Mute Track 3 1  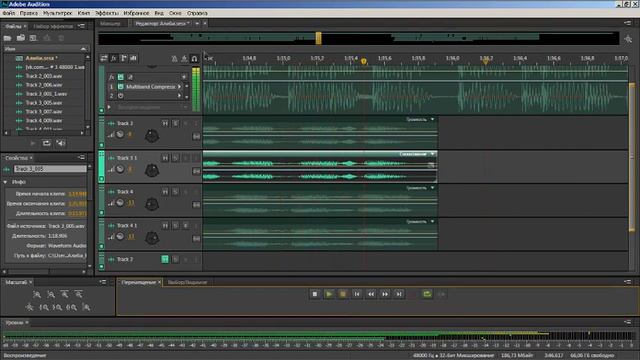(165, 158)
